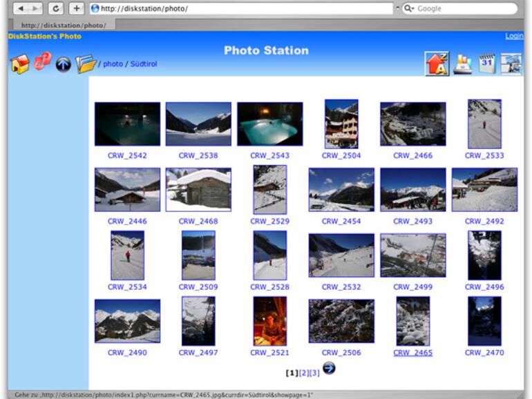
Task: Open thumbnail of CRW_2538 valley photo
Action: [198, 124]
